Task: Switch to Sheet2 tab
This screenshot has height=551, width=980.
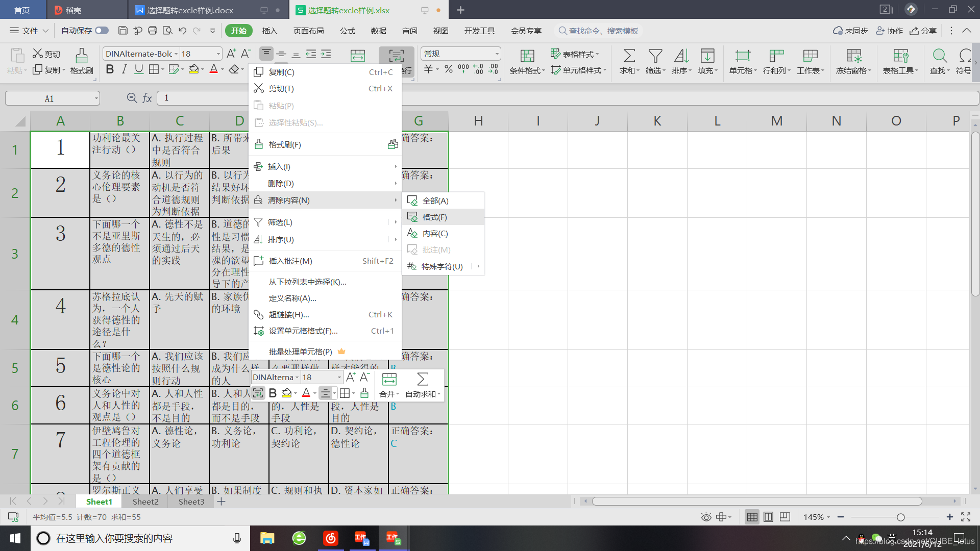Action: tap(145, 502)
